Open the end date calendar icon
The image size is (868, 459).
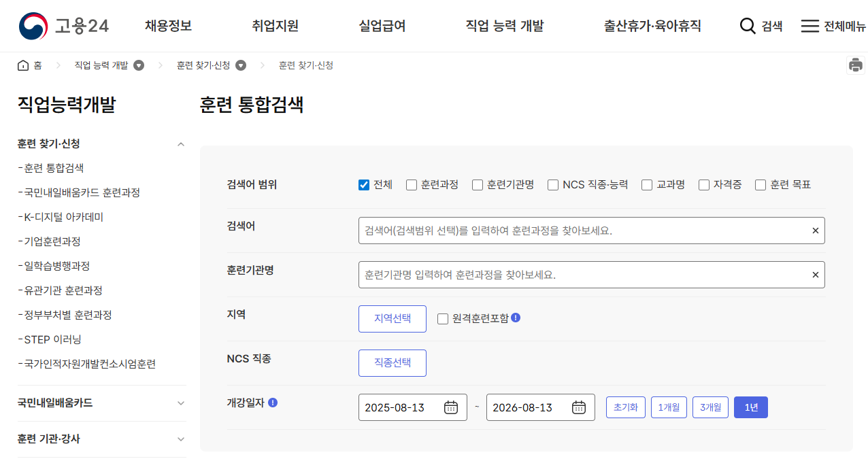[580, 407]
